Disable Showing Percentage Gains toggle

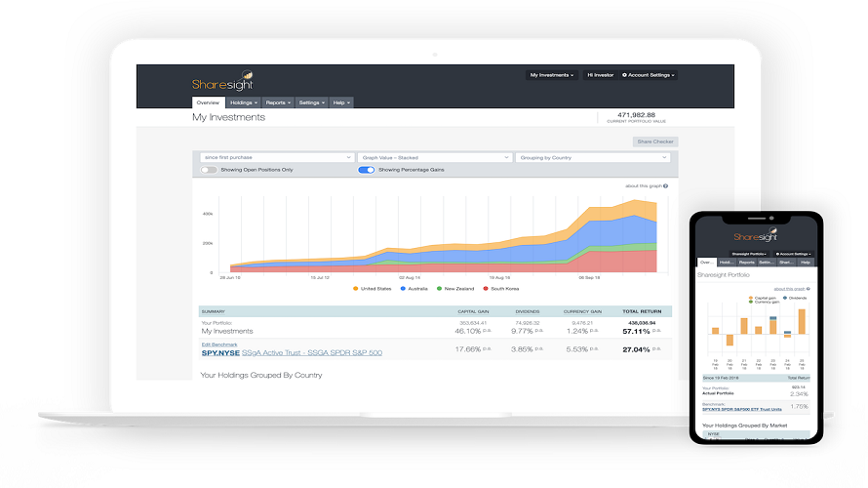coord(367,170)
